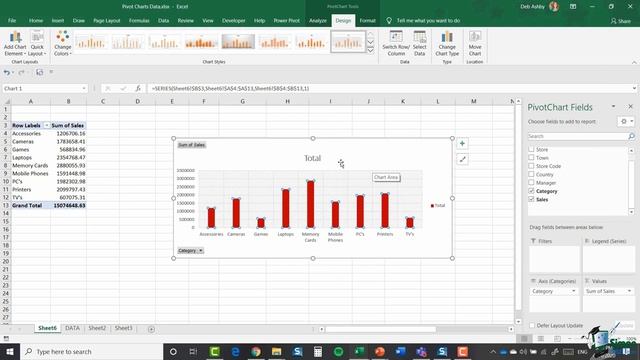Click the Windows taskbar search box
Screen dimensions: 640x360
91,351
